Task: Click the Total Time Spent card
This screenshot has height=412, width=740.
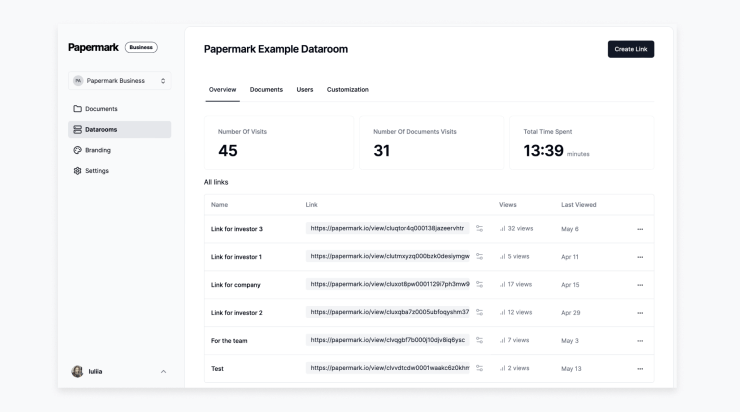Action: pos(581,143)
